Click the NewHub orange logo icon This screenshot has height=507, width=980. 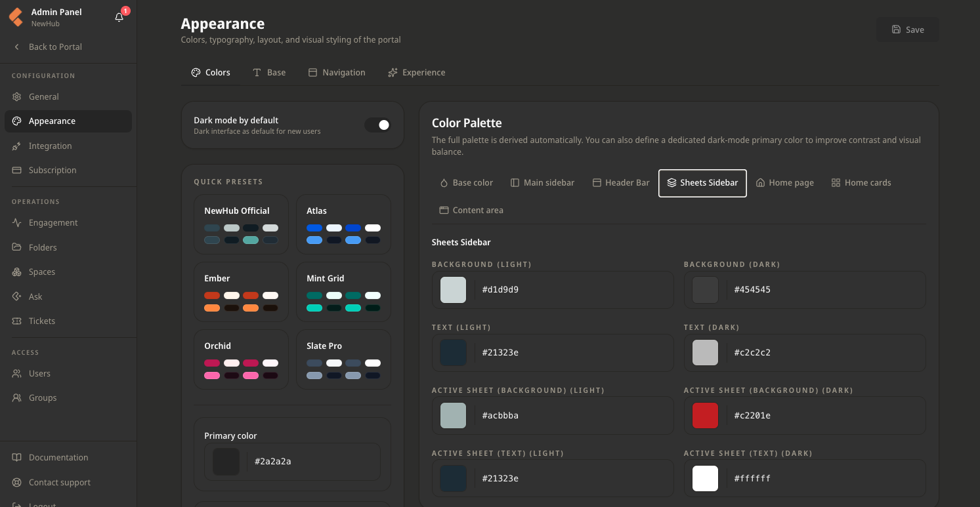coord(16,17)
